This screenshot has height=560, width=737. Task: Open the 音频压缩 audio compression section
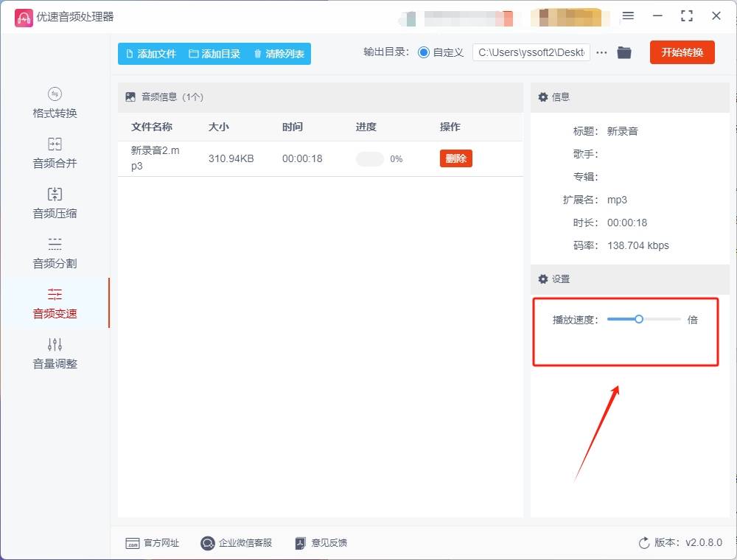tap(55, 203)
